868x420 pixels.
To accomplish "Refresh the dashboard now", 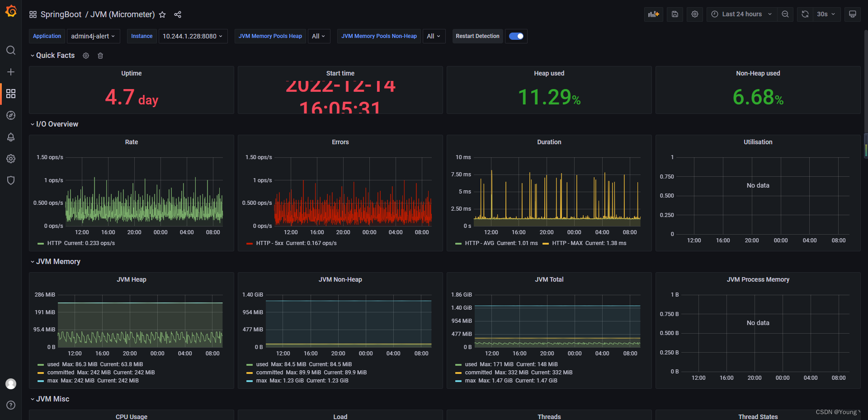I will (805, 14).
